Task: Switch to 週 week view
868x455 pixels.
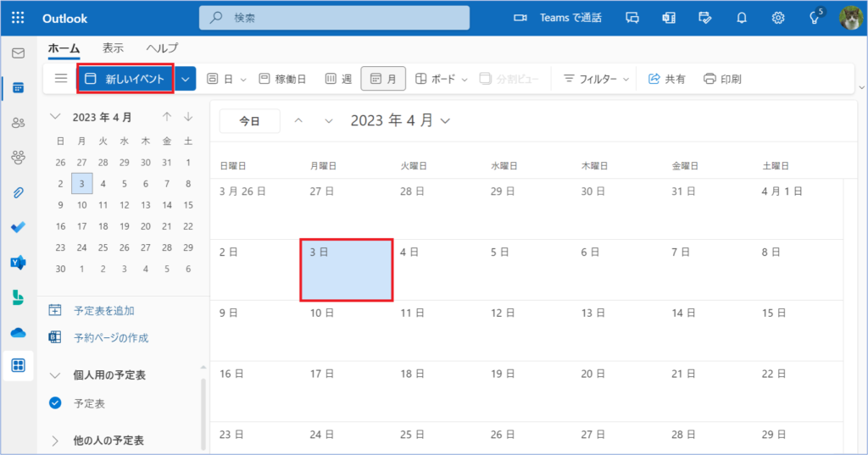Action: click(x=338, y=79)
